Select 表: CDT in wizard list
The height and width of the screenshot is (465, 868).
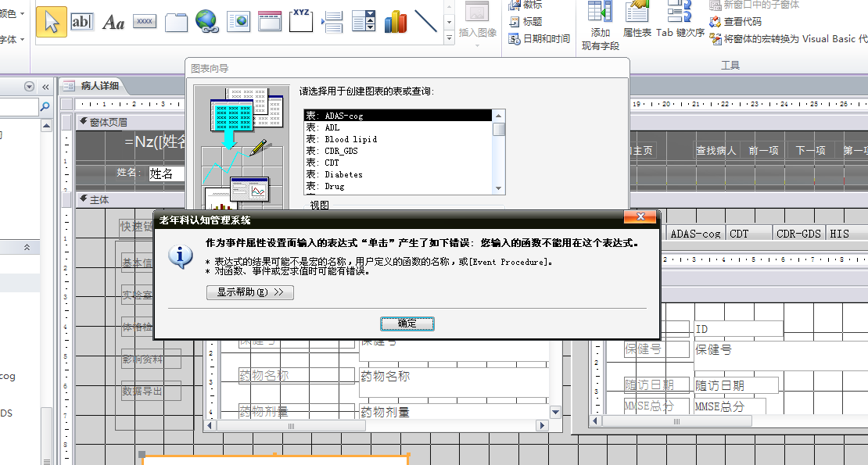(x=397, y=163)
